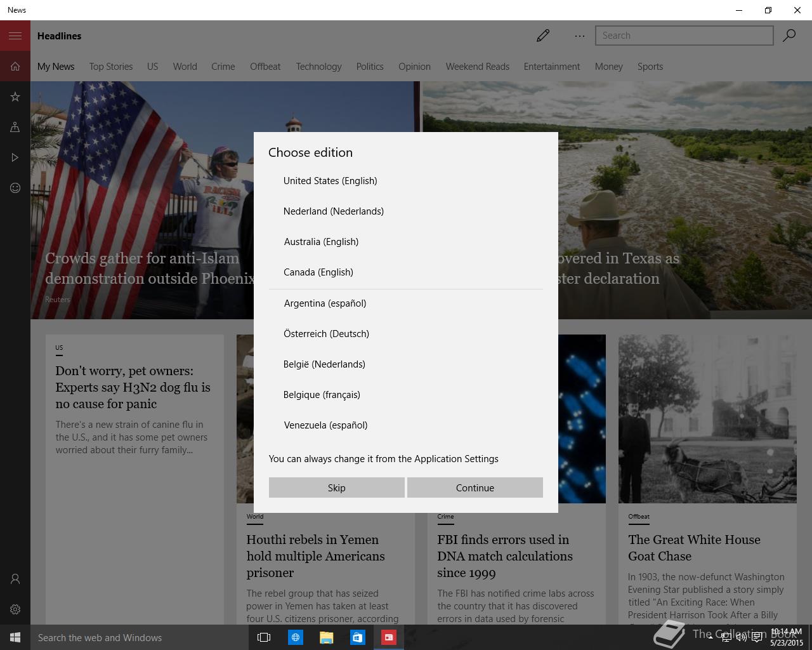The width and height of the screenshot is (812, 650).
Task: Open Local news icon in sidebar
Action: (15, 127)
